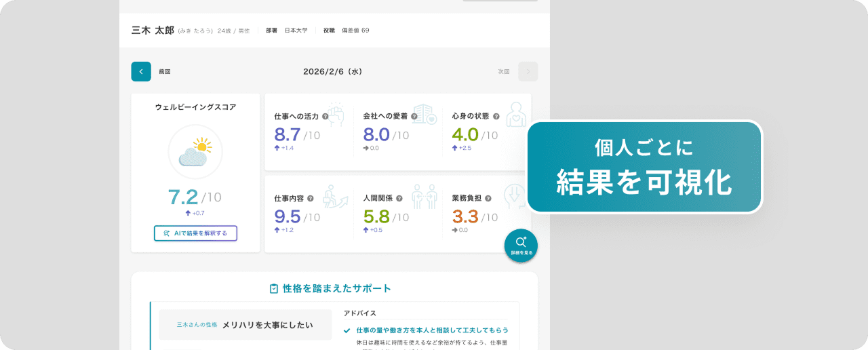
Task: Click the advice 仕事の量や働き方を本人と相談して工夫してもらう
Action: click(x=432, y=330)
